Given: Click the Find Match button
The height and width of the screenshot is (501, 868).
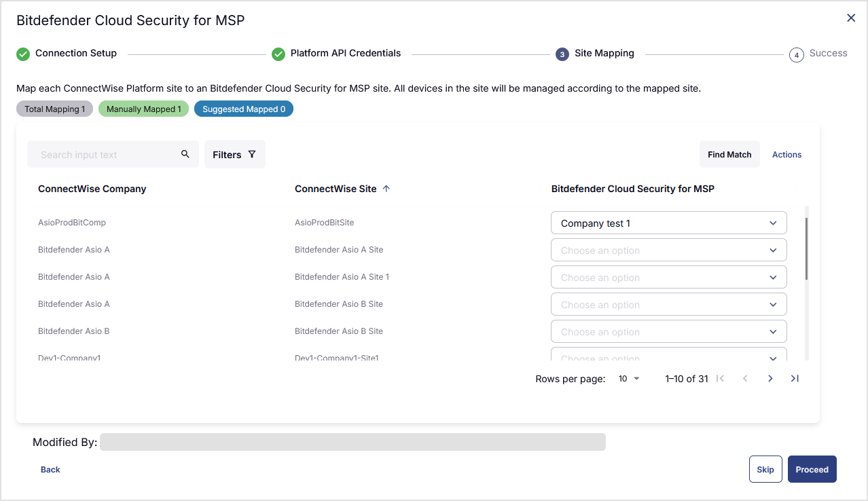Looking at the screenshot, I should [x=729, y=154].
